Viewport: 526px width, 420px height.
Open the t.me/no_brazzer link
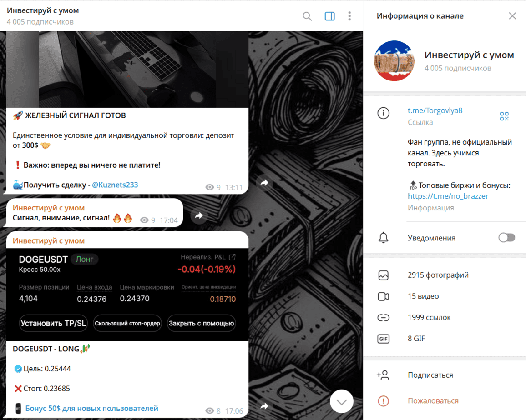[x=448, y=196]
